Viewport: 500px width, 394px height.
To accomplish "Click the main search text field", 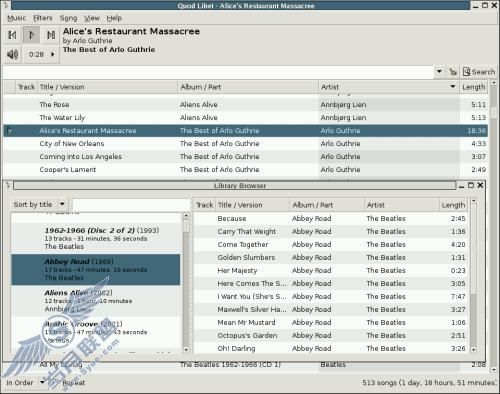I will pos(218,72).
